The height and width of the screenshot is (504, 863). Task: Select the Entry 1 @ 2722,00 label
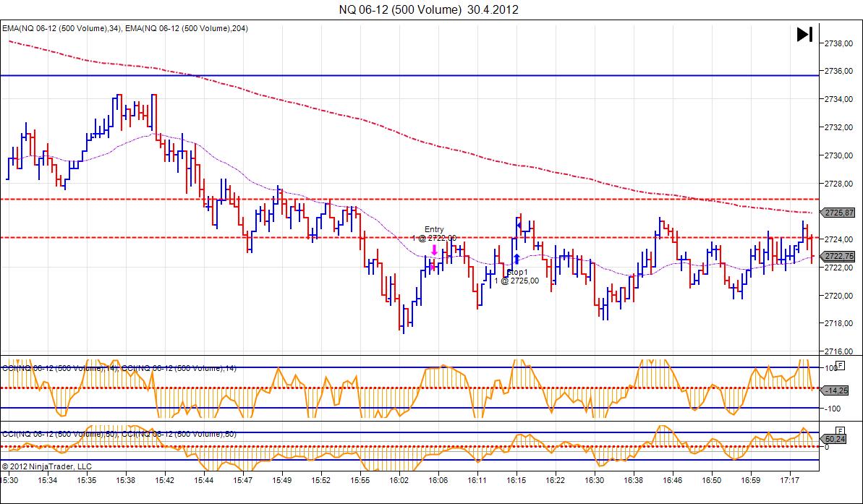pos(434,234)
